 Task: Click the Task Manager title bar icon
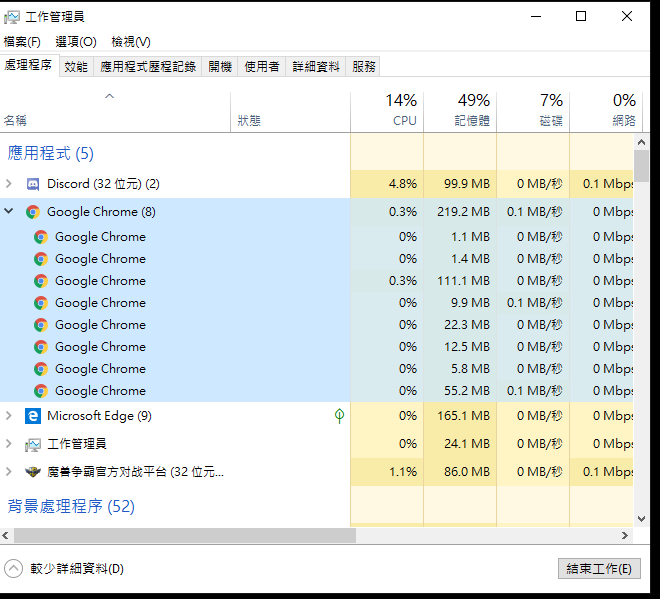12,17
